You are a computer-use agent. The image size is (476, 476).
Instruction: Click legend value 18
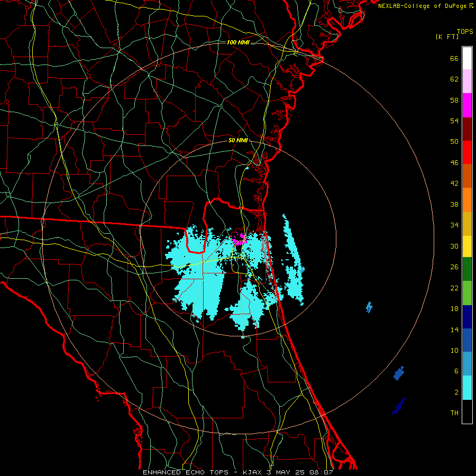[x=454, y=309]
